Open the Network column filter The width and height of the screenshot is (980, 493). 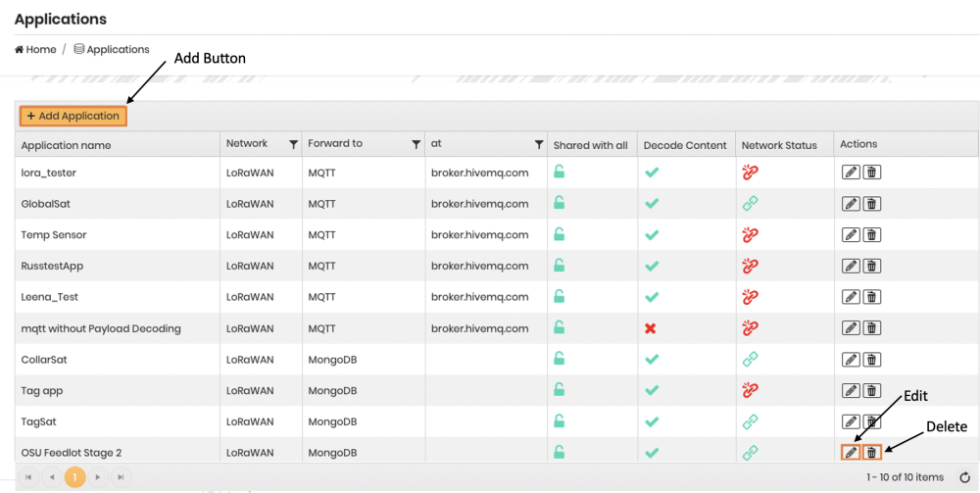293,144
